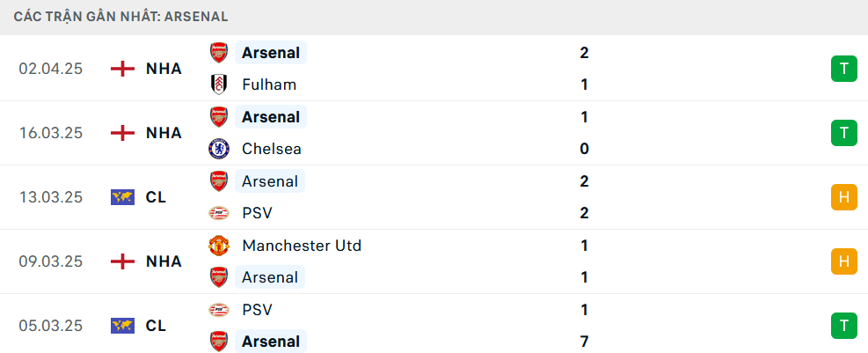Click orange H badge for 13.03.25 PSV draw

843,197
